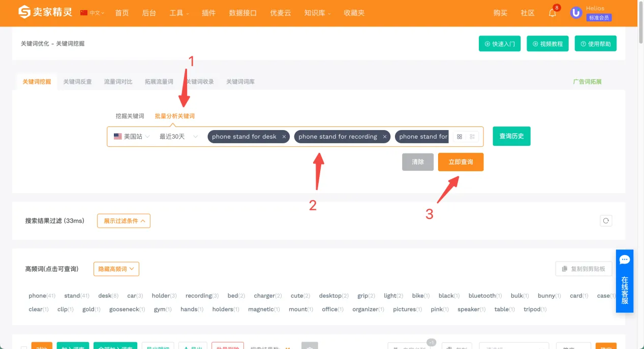The height and width of the screenshot is (349, 644).
Task: Select the 美国站 marketplace dropdown
Action: coord(132,137)
